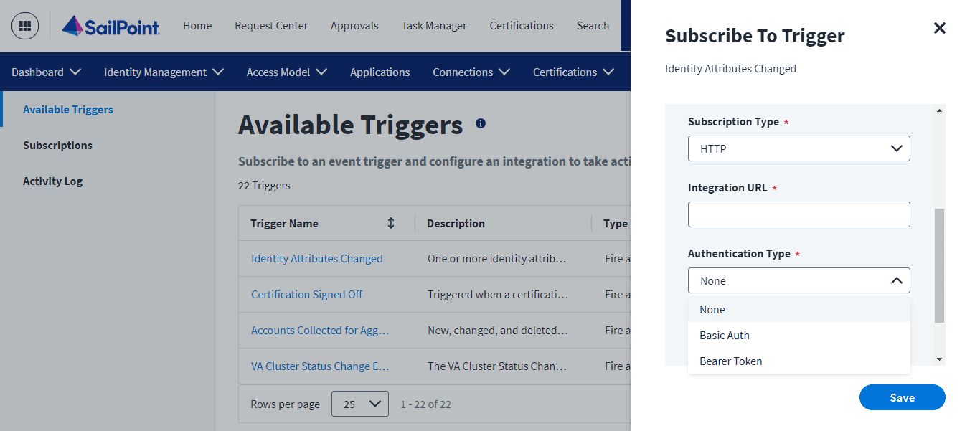
Task: Click inside the Integration URL field
Action: click(x=798, y=214)
